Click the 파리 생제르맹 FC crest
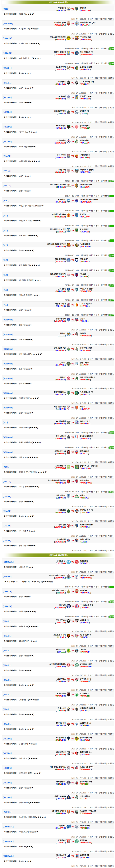The height and width of the screenshot is (868, 115). 77,53
